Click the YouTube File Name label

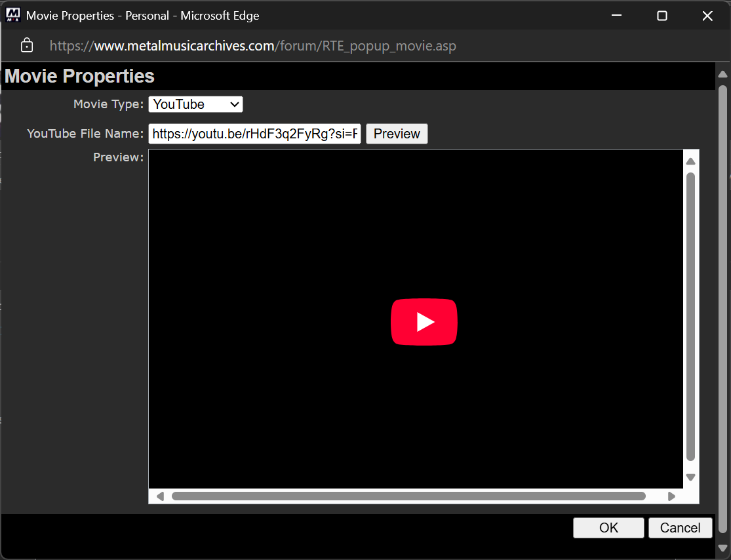coord(85,134)
